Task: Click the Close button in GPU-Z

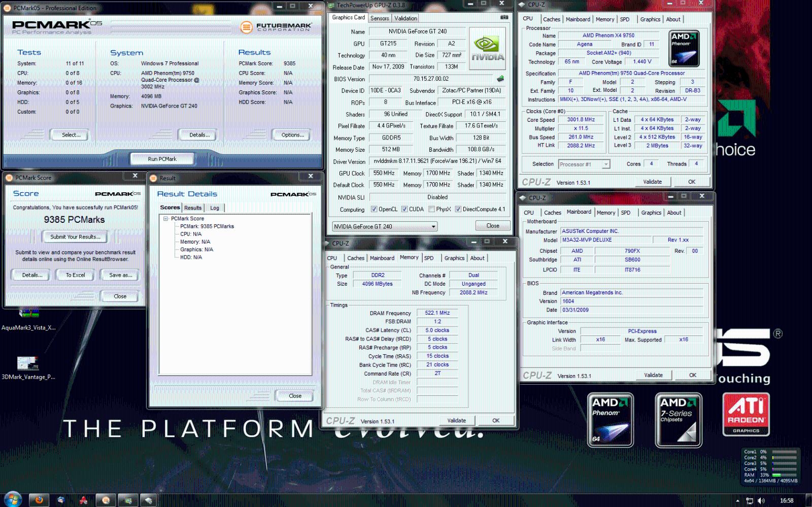Action: pyautogui.click(x=493, y=226)
